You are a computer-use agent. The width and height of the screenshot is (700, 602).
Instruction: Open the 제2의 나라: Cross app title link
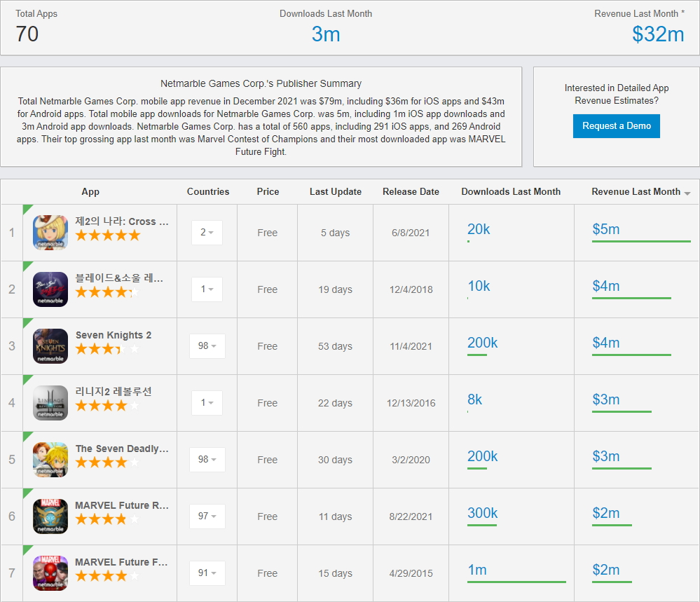(x=121, y=221)
